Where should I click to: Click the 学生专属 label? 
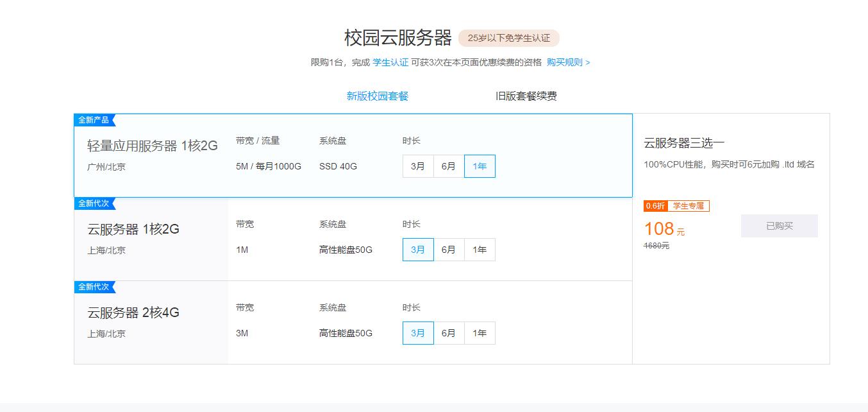tap(689, 206)
